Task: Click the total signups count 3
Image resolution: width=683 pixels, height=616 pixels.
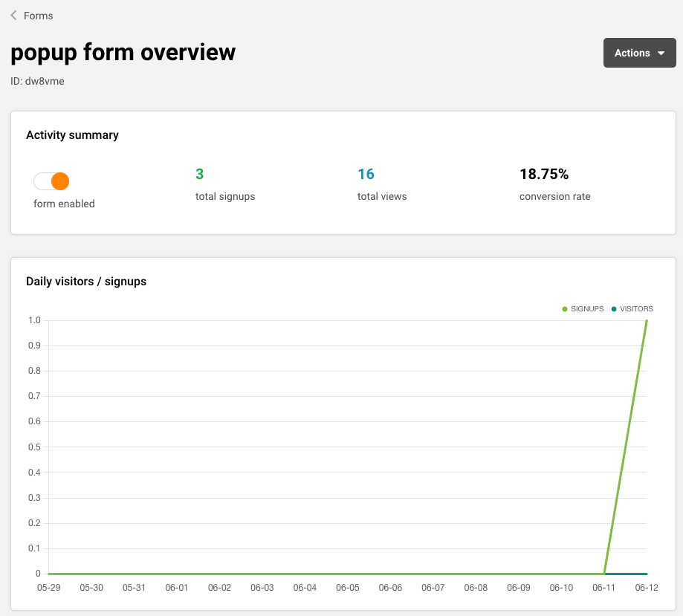Action: [199, 175]
